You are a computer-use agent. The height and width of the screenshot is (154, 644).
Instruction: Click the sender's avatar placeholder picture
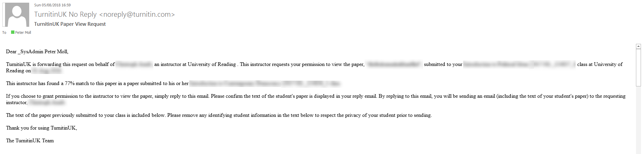pos(16,15)
